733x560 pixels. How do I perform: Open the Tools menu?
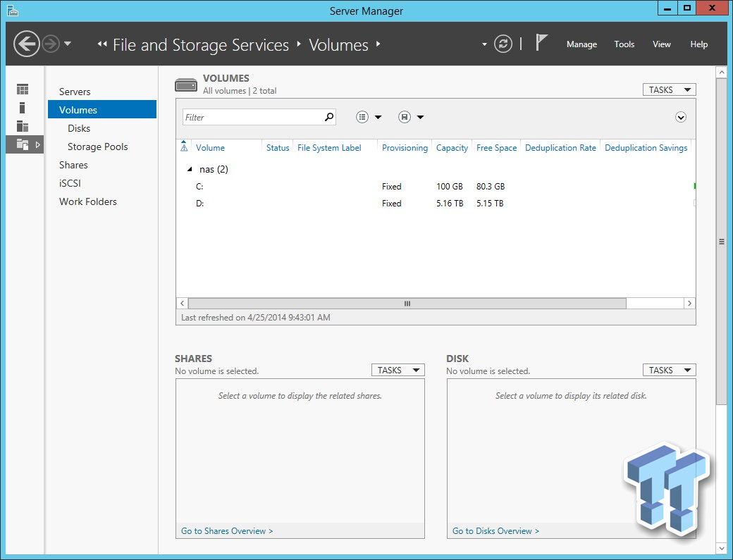(624, 44)
